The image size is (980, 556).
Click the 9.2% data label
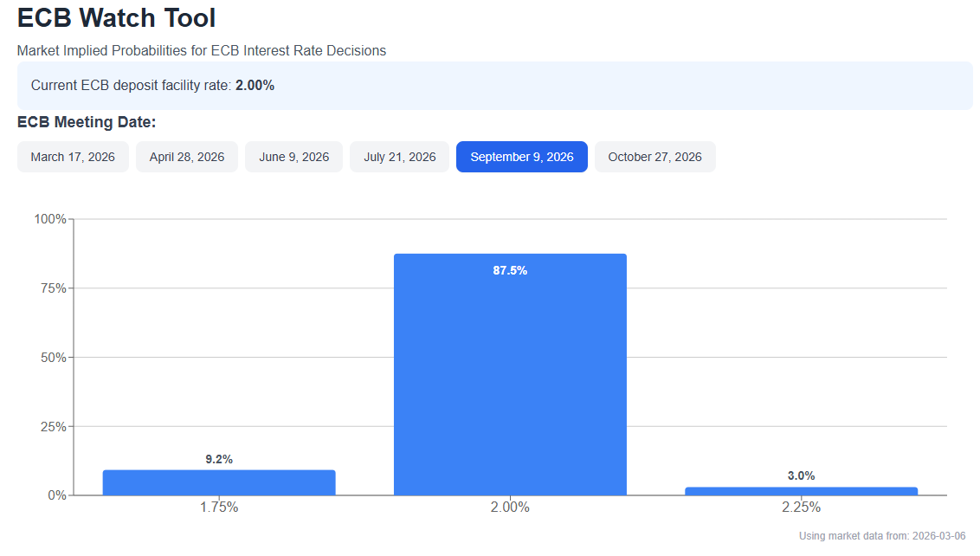click(218, 459)
